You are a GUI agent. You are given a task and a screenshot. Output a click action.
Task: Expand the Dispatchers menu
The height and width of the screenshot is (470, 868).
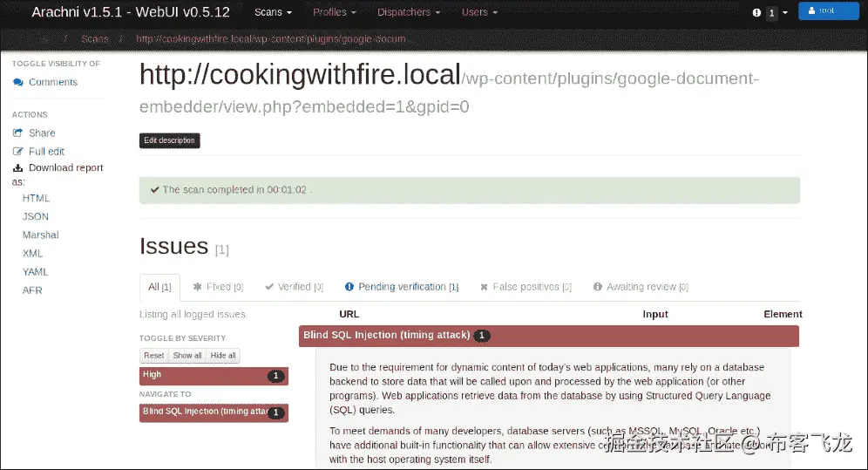tap(409, 12)
